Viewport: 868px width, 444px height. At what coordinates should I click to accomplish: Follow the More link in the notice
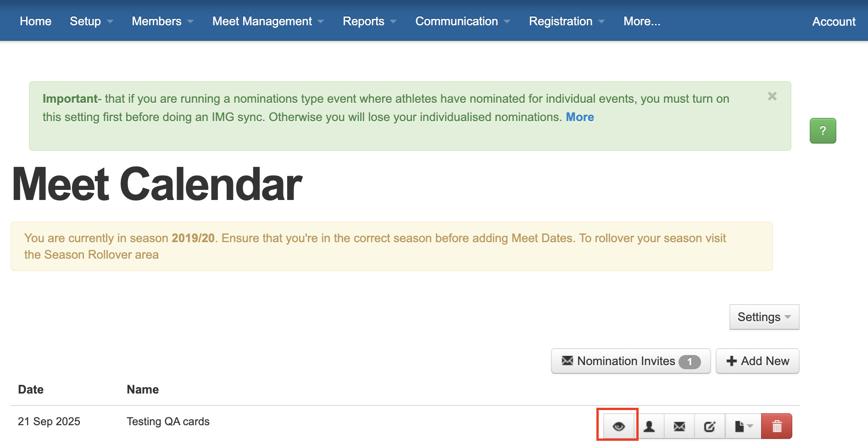[x=580, y=117]
